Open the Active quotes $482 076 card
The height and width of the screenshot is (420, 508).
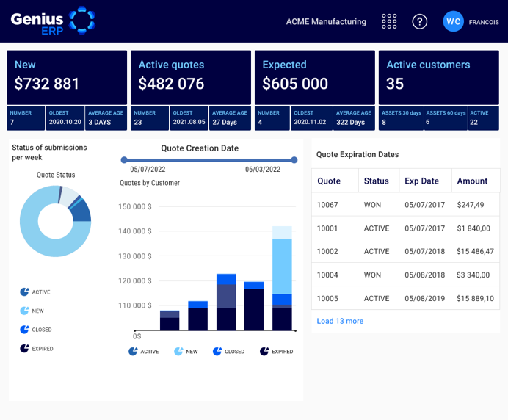tap(191, 77)
